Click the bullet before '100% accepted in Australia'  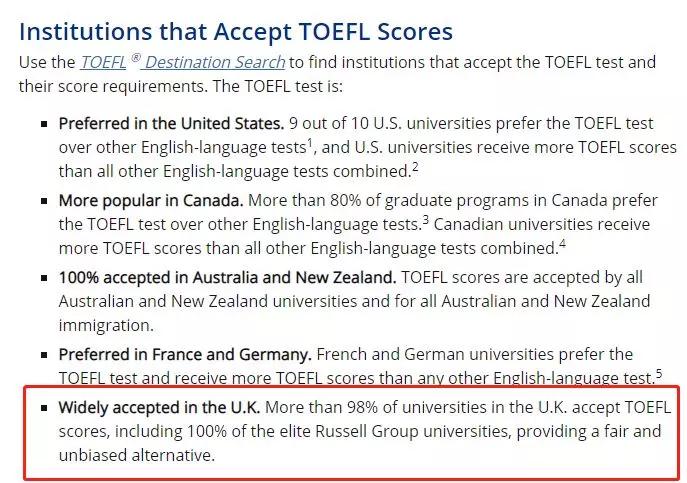44,279
